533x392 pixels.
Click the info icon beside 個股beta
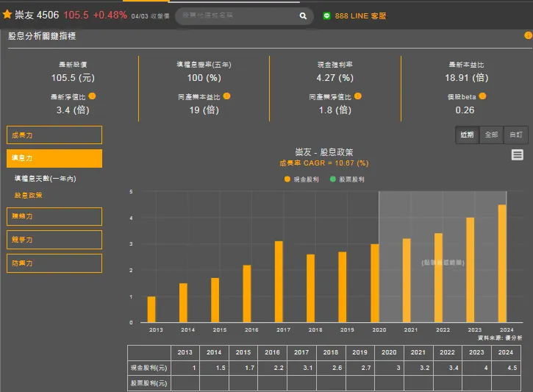482,96
